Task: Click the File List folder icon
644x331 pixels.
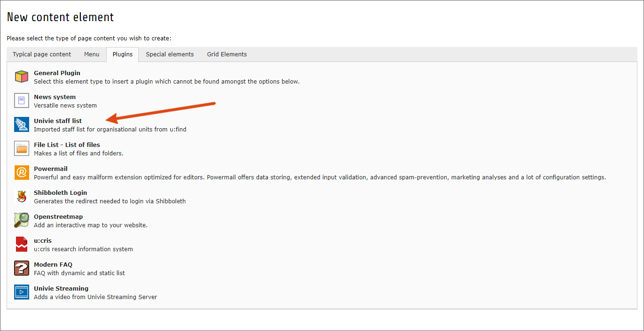Action: (22, 148)
